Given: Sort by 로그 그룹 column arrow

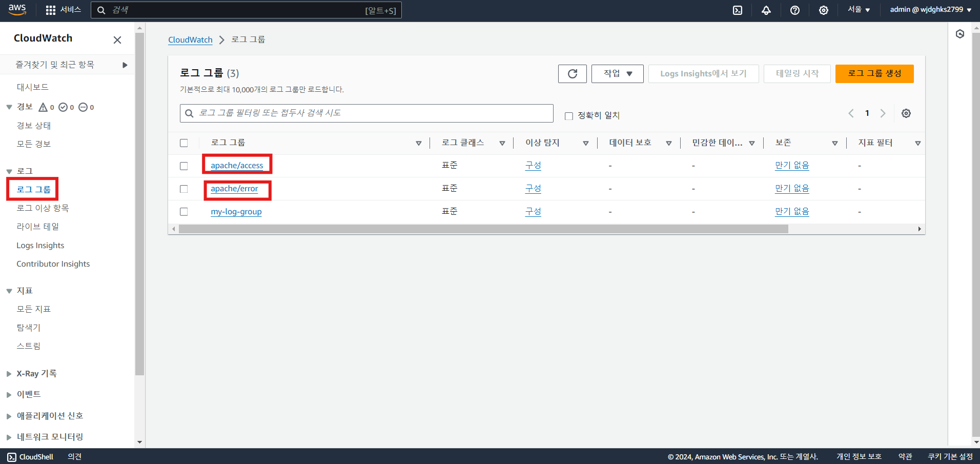Looking at the screenshot, I should 419,143.
